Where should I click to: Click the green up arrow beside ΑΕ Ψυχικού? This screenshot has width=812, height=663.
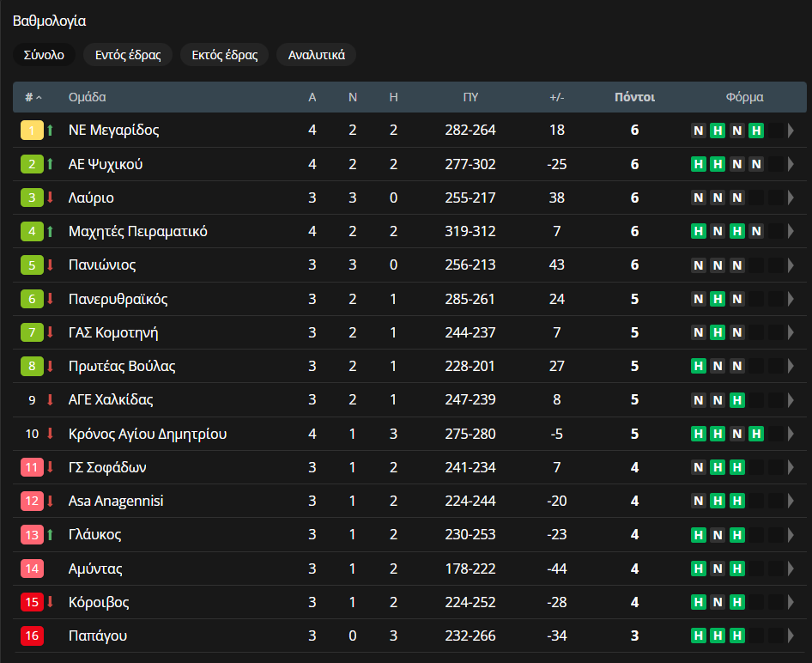point(51,164)
